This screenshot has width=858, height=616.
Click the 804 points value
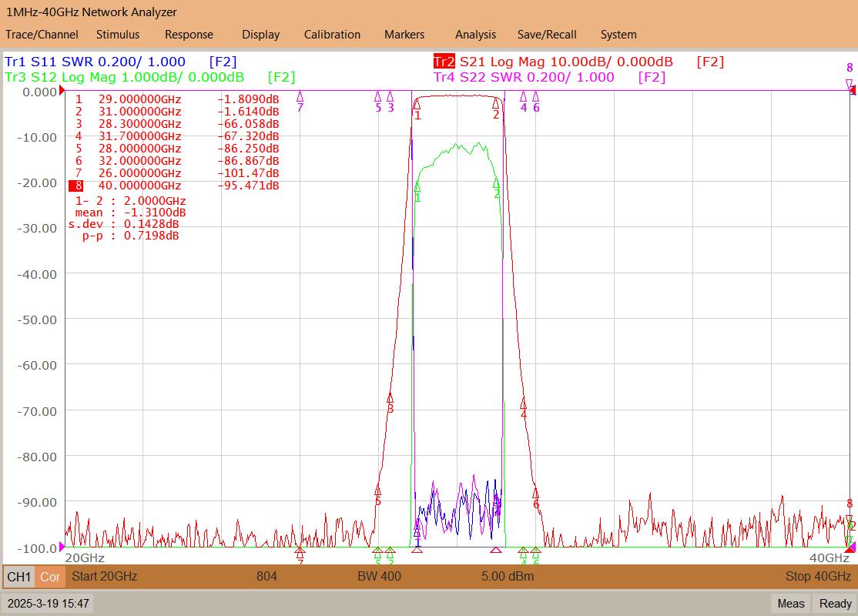point(266,576)
